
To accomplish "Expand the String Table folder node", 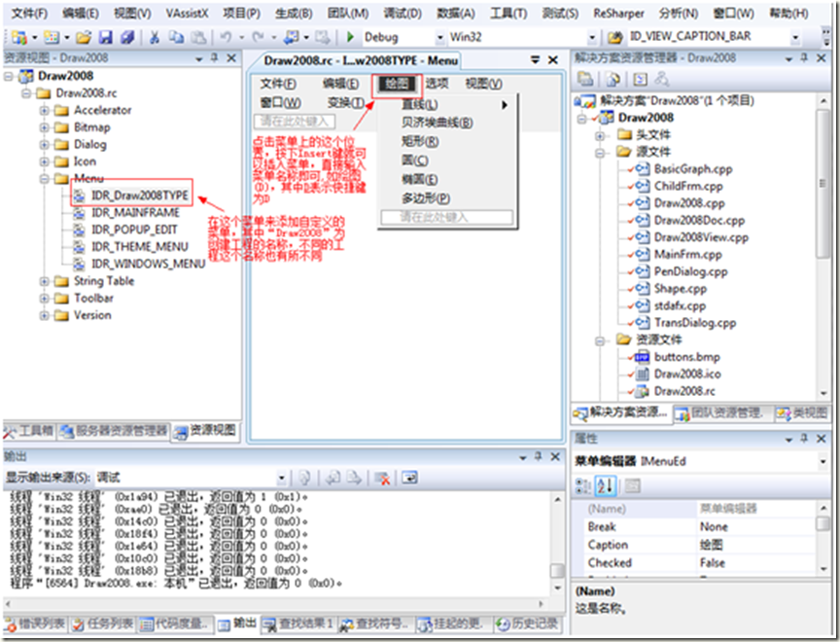I will [x=44, y=281].
